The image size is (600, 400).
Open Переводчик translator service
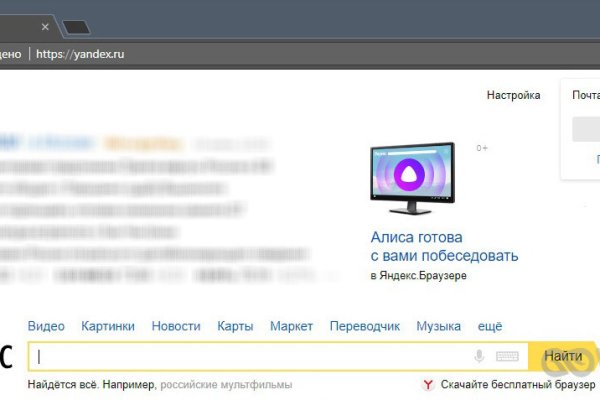pyautogui.click(x=365, y=326)
